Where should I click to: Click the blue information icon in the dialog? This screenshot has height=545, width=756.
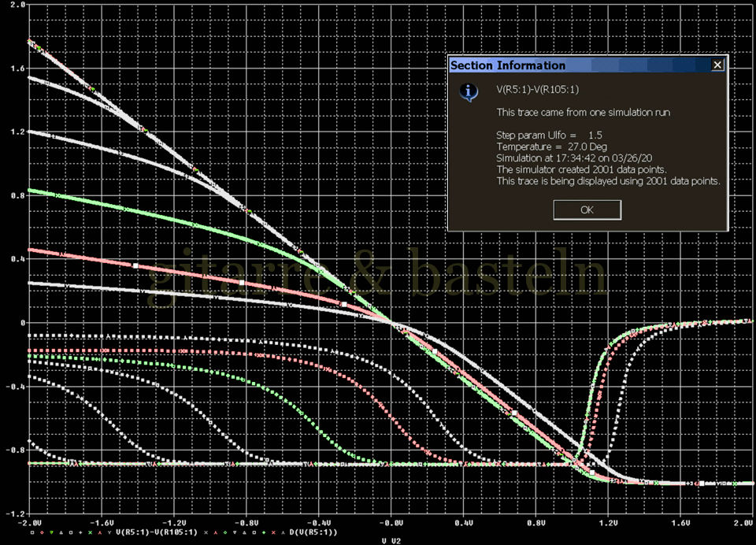coord(468,91)
